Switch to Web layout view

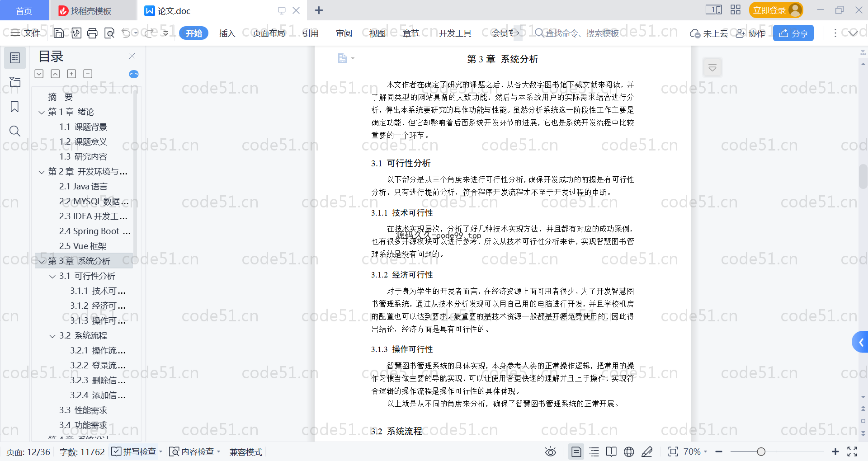click(629, 452)
